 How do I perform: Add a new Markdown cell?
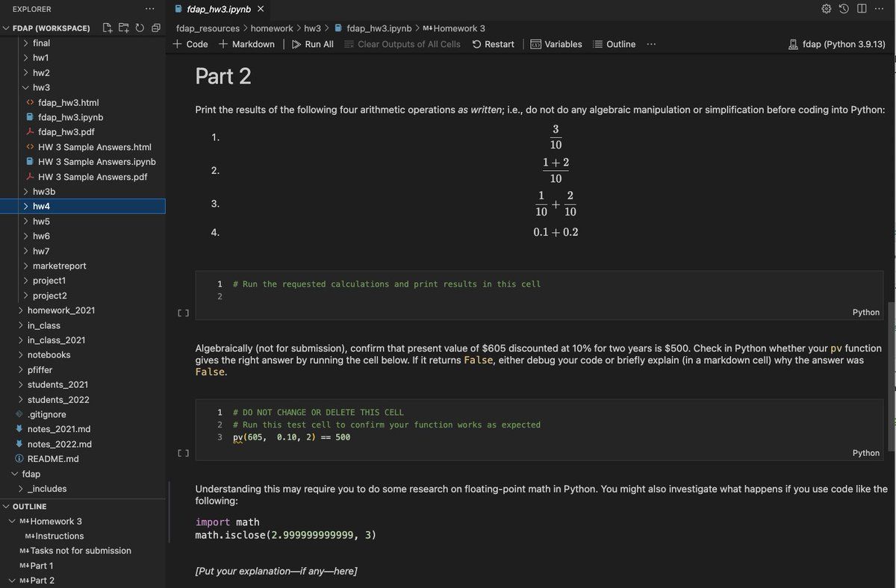[x=246, y=44]
